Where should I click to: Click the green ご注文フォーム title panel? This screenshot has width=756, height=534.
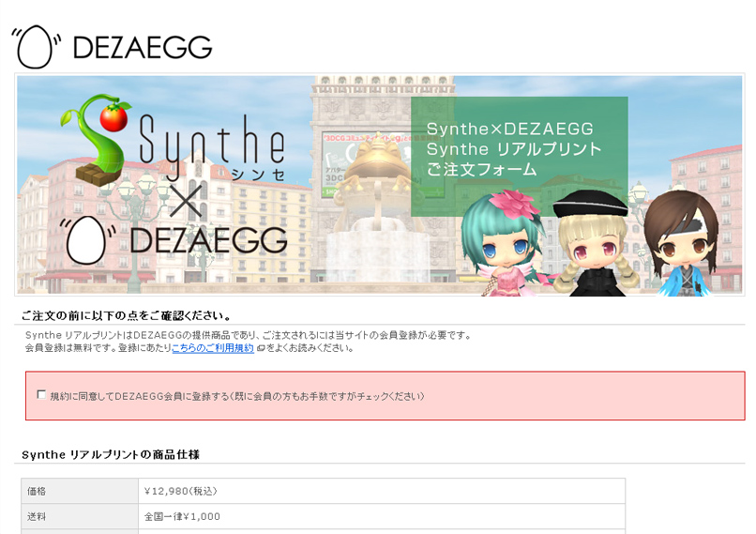(x=520, y=157)
